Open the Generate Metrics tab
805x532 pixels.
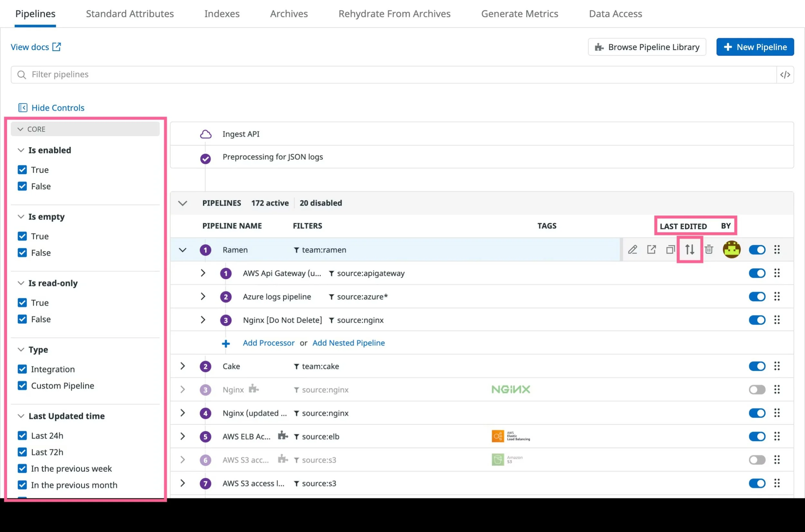pyautogui.click(x=520, y=14)
